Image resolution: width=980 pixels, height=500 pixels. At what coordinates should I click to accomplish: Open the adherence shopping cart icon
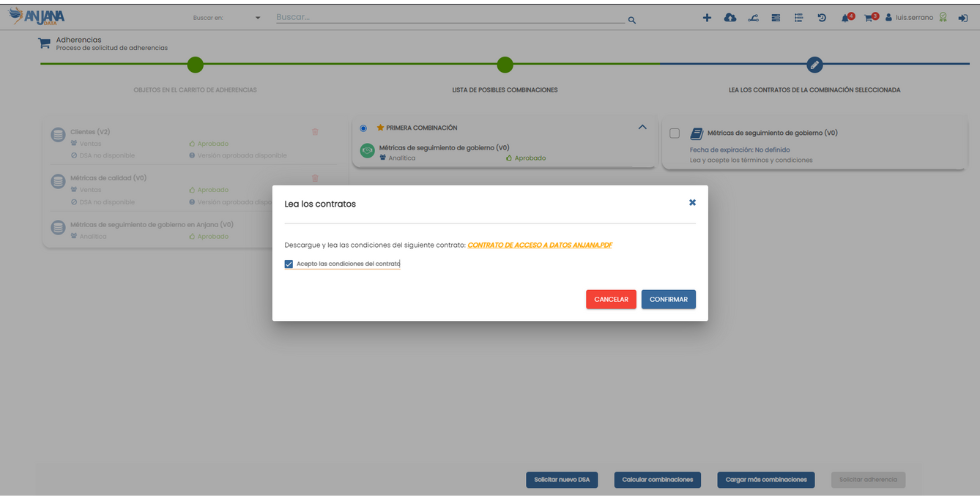pos(870,18)
